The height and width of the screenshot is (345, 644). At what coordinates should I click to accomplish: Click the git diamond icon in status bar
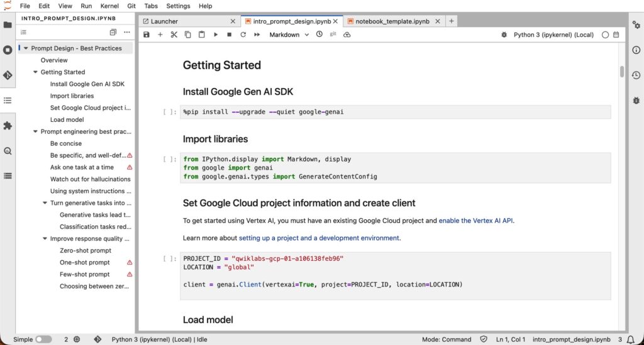[97, 339]
